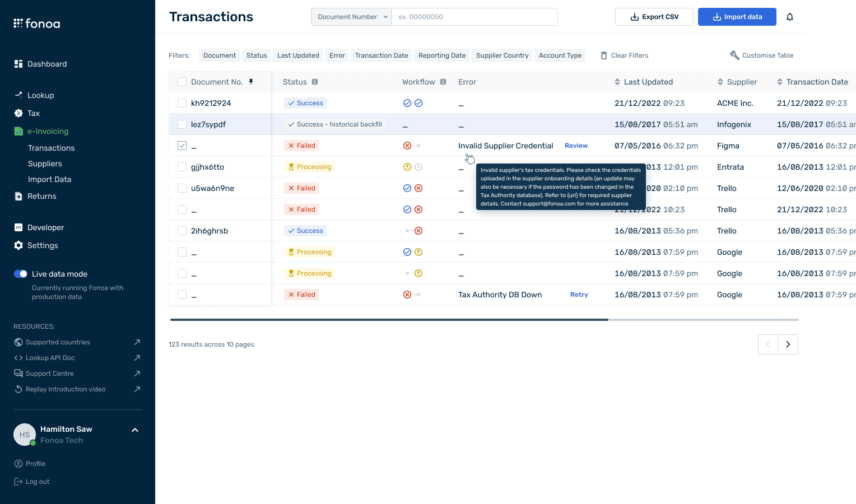Viewport: 856px width, 504px height.
Task: Click the Export CSV button
Action: (x=654, y=17)
